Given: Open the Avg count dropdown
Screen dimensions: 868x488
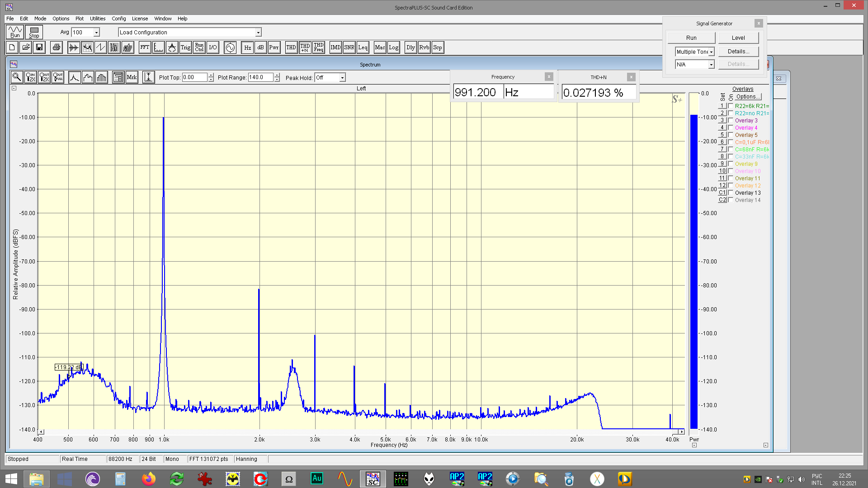Looking at the screenshot, I should coord(96,33).
